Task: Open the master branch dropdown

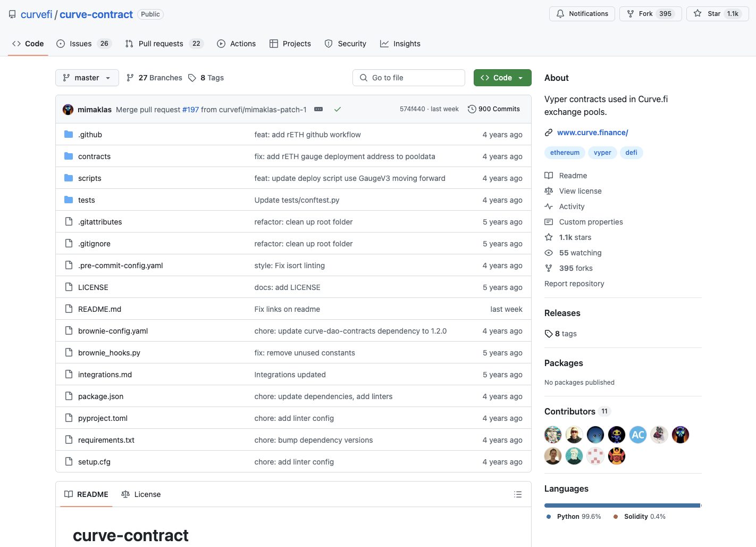Action: tap(87, 78)
